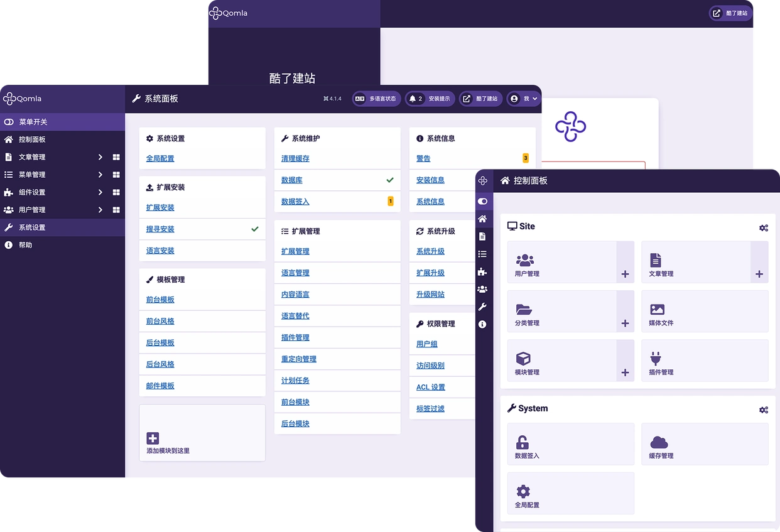Select 组件设置 label in the left sidebar
The image size is (780, 532).
pos(32,192)
